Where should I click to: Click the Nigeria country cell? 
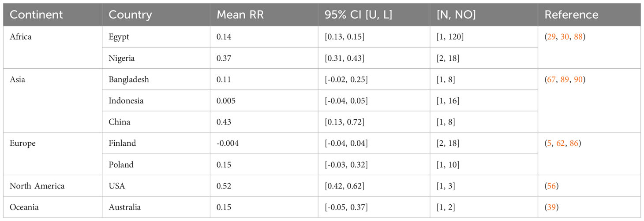pyautogui.click(x=122, y=58)
